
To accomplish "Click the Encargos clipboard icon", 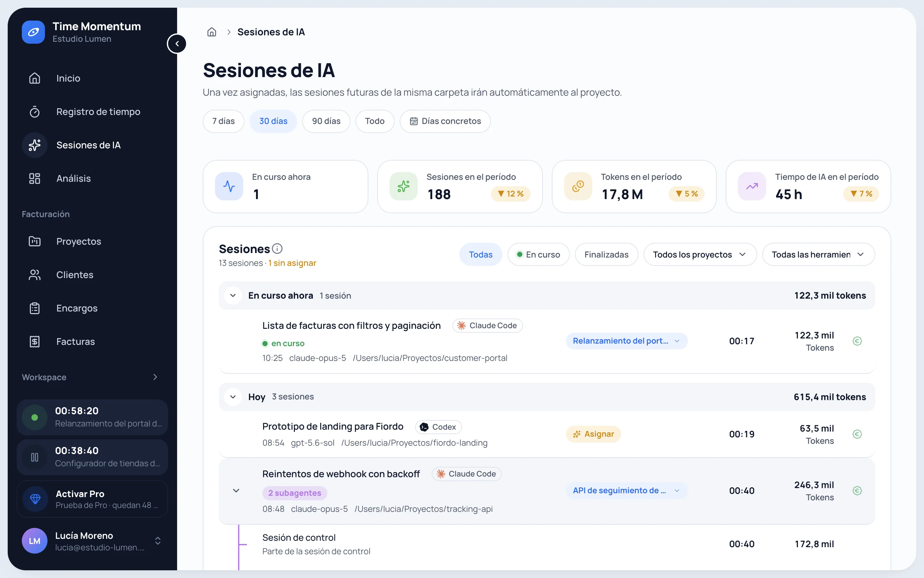I will pos(34,308).
